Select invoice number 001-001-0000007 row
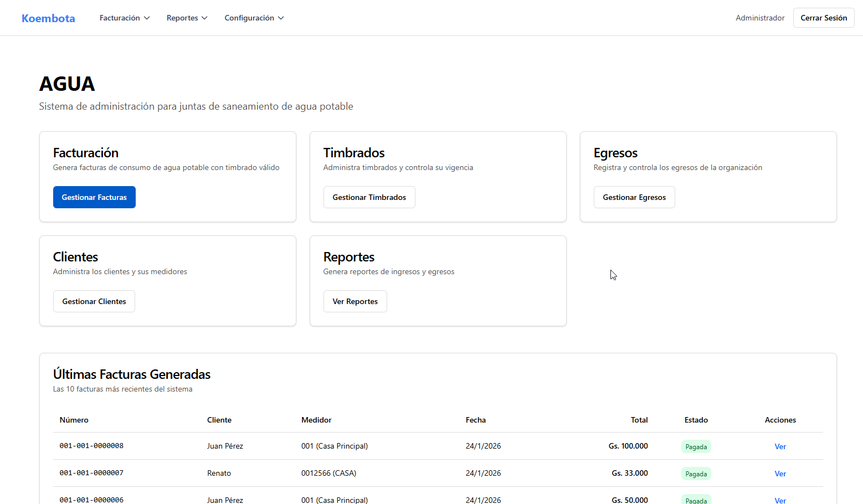 [x=91, y=473]
